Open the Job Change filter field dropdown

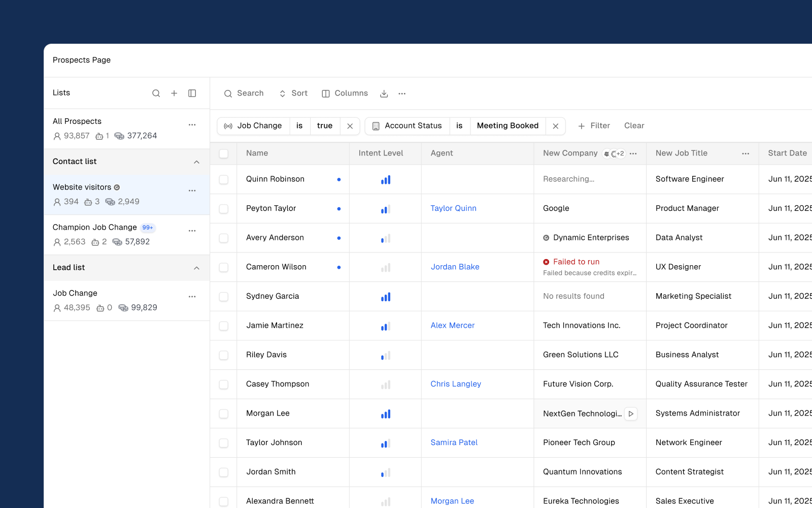click(253, 126)
